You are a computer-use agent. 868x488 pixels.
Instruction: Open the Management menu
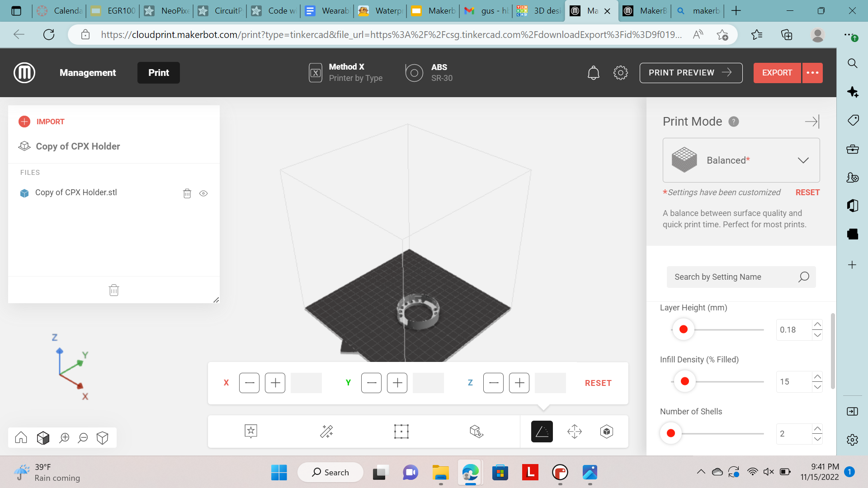tap(88, 72)
